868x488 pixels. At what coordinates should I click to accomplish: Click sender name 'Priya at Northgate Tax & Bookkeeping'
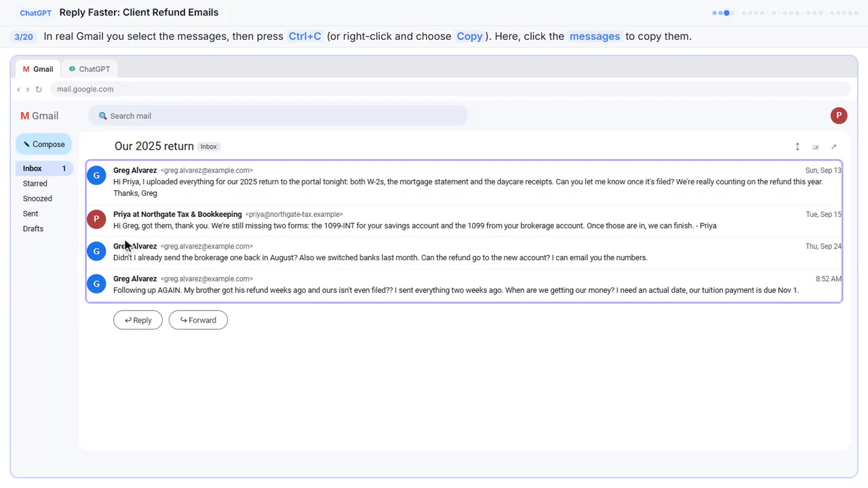[x=178, y=214]
